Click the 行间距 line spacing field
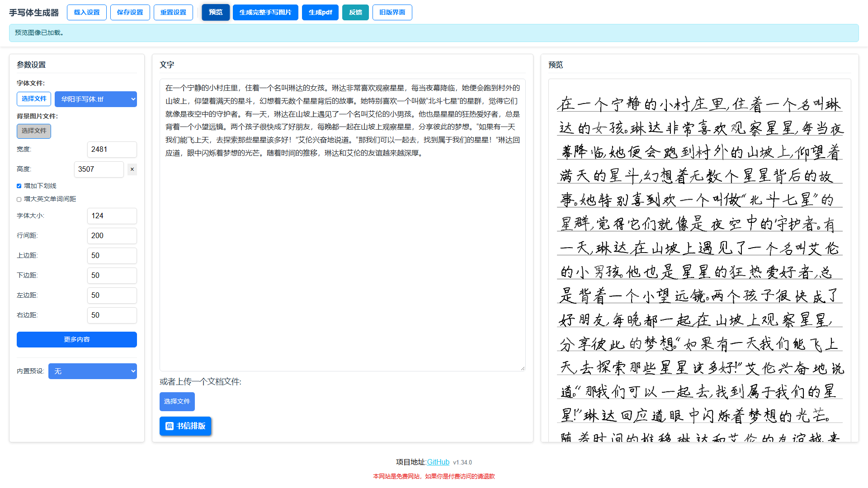This screenshot has width=868, height=488. tap(112, 236)
